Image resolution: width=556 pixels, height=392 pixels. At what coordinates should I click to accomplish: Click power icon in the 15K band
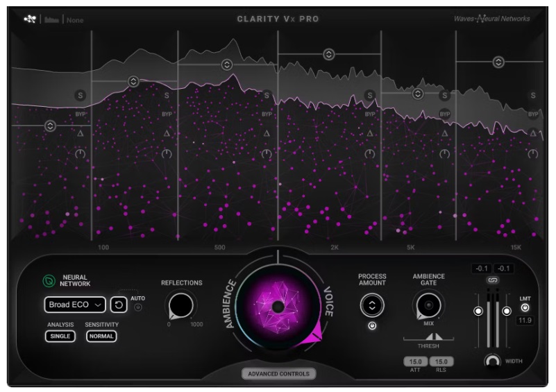[x=533, y=154]
